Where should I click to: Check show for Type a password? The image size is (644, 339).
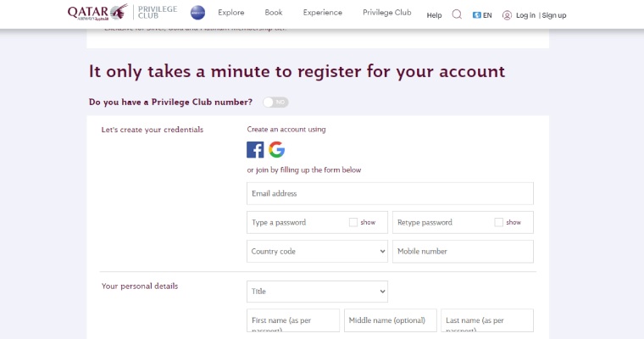[353, 222]
